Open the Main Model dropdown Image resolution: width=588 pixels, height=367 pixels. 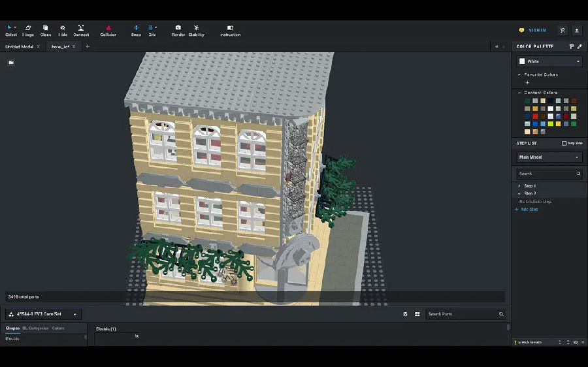[549, 157]
